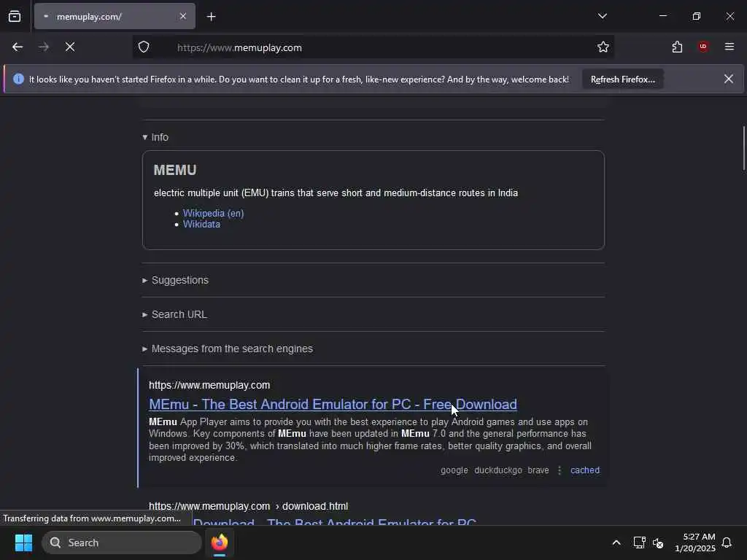Open cached version of first result

[584, 470]
